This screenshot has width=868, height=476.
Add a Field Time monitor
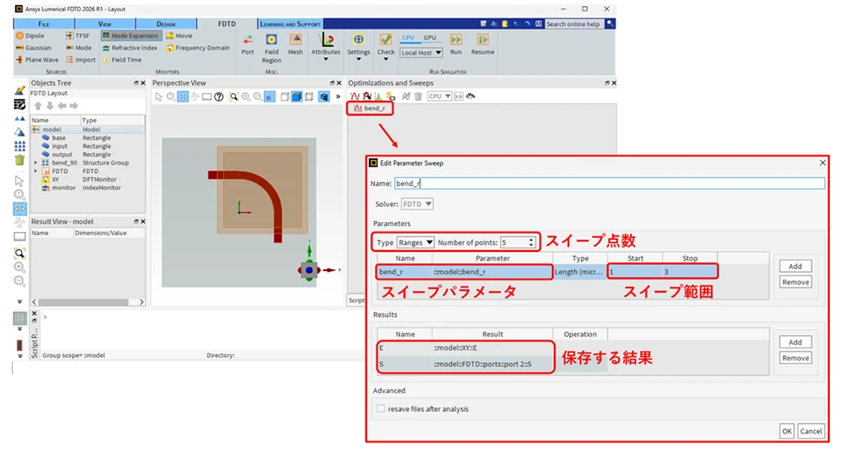click(x=122, y=60)
